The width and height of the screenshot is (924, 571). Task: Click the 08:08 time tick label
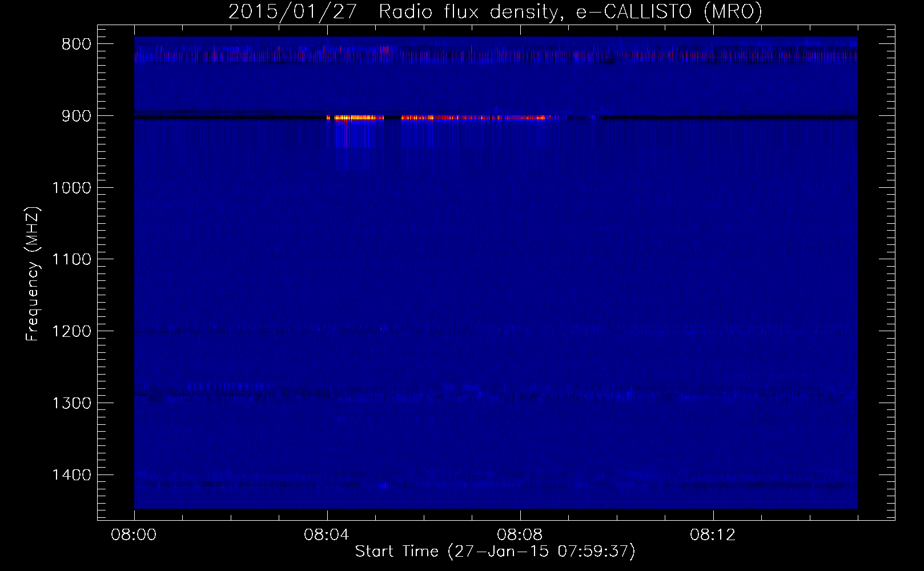[520, 535]
